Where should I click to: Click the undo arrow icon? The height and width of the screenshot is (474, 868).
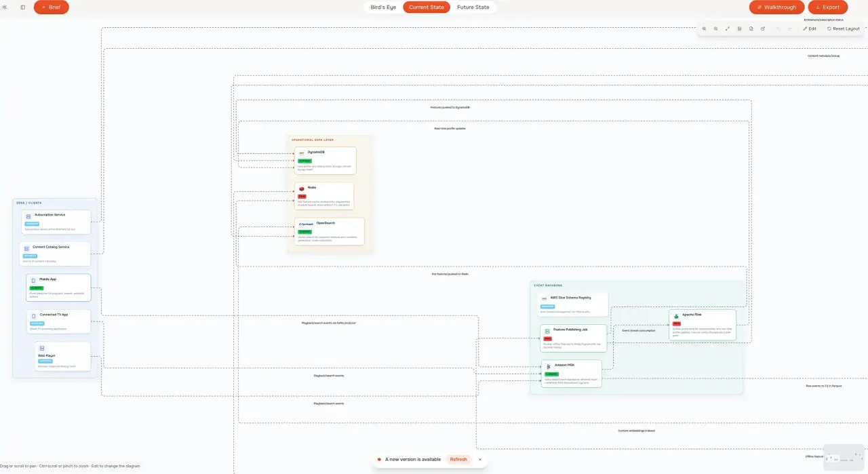pos(778,28)
